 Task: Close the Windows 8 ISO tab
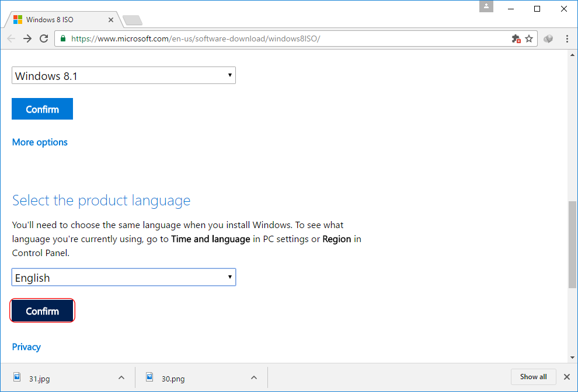point(110,20)
